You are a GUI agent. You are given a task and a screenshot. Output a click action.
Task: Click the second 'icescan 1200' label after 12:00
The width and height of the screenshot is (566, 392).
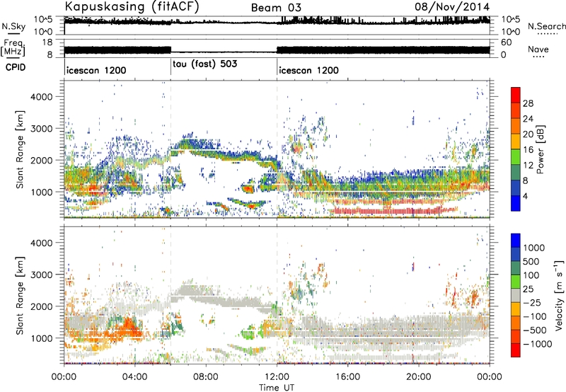pyautogui.click(x=308, y=70)
